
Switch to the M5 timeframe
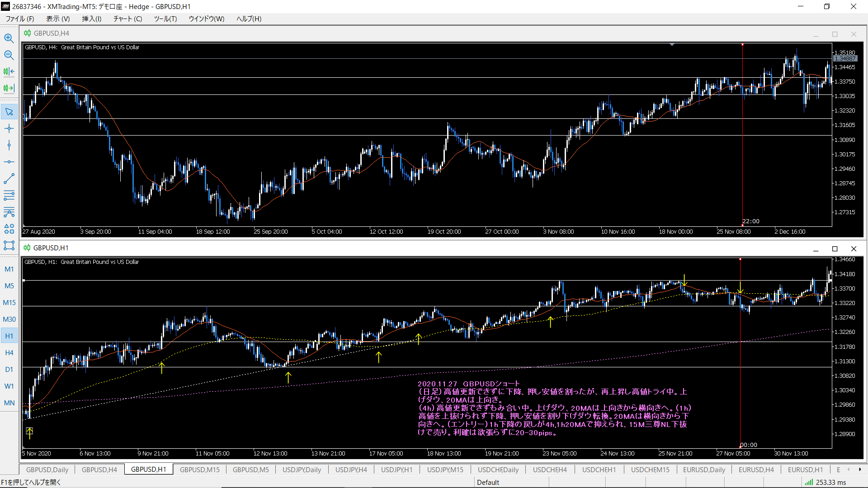[x=9, y=286]
